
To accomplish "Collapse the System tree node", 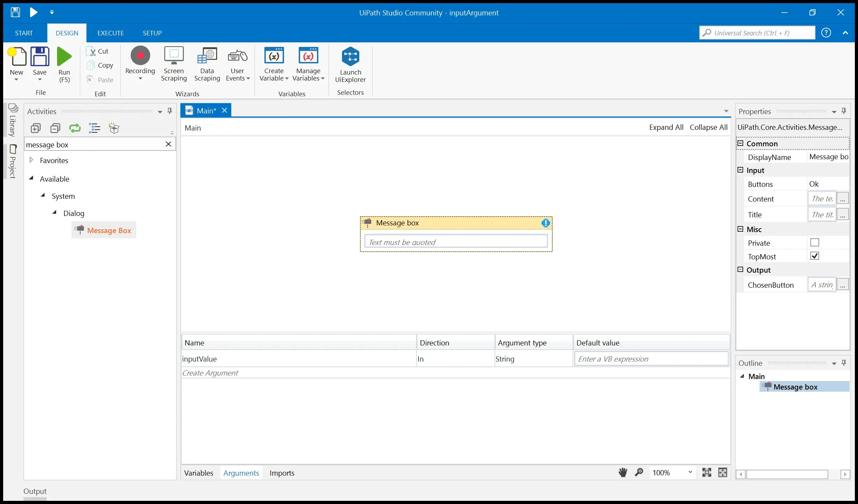I will [43, 195].
